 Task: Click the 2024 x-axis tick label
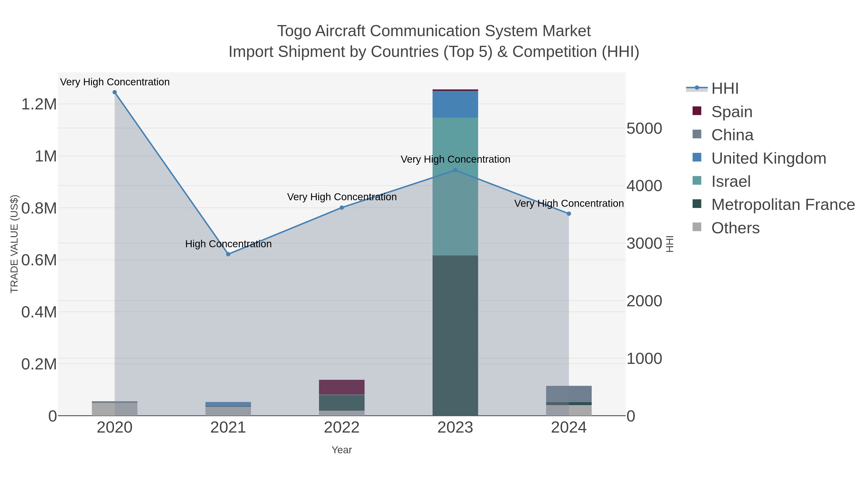(x=569, y=428)
